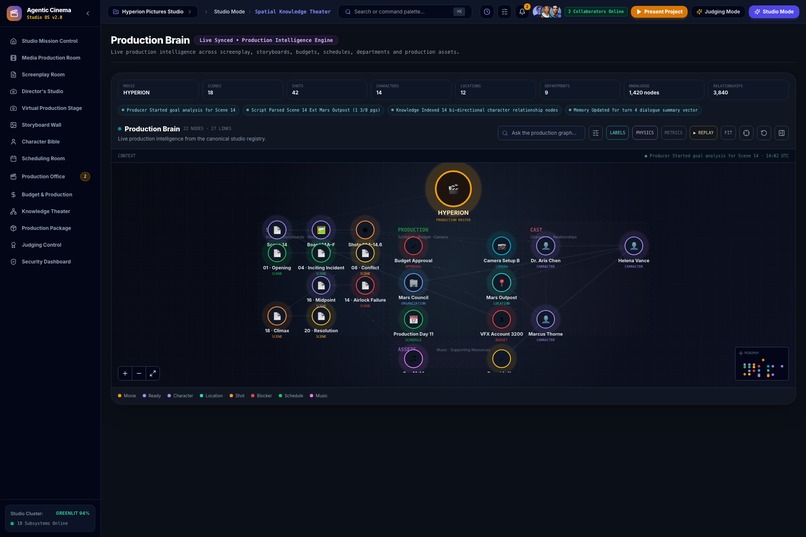Select the 20 · Resolution scene node
The width and height of the screenshot is (806, 537).
point(321,317)
